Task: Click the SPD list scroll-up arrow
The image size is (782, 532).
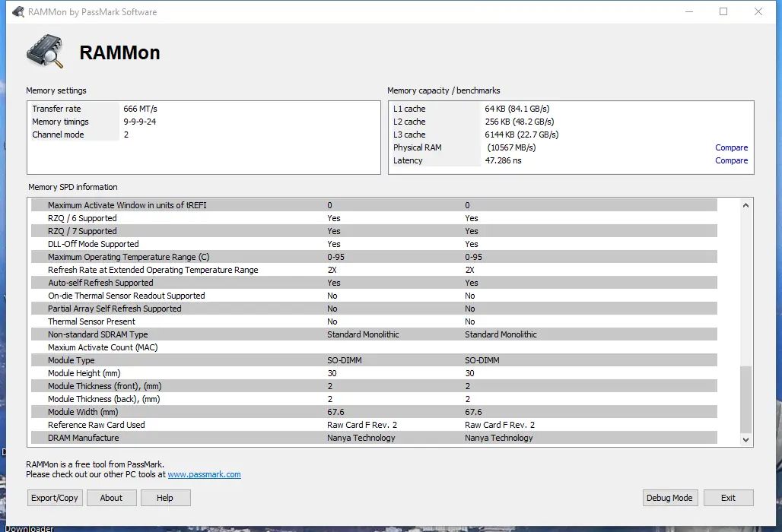Action: [x=745, y=205]
